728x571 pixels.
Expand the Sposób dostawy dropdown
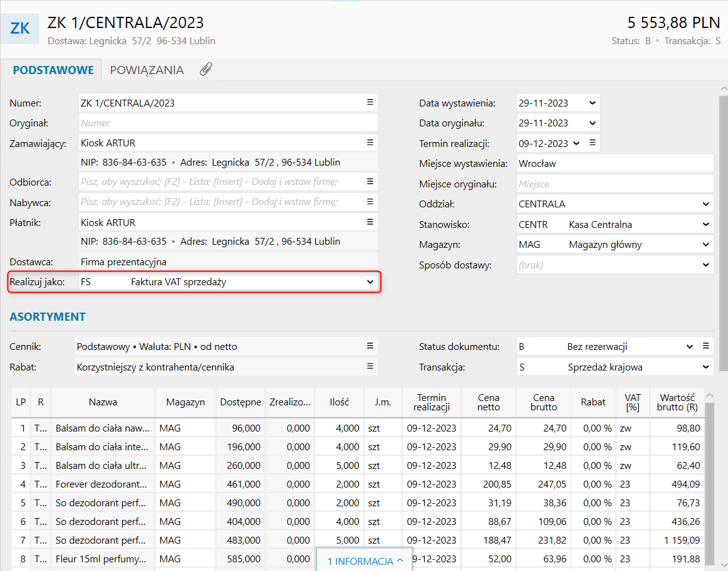(706, 265)
